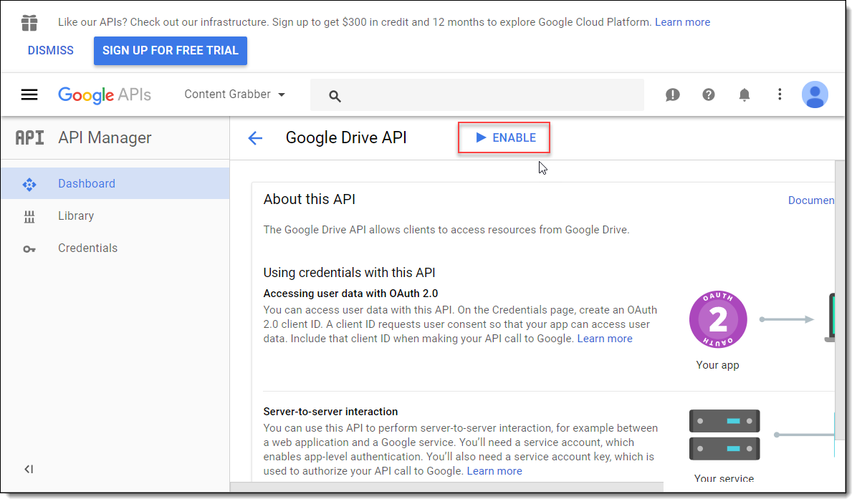Open the banner's Learn more link

pos(683,22)
